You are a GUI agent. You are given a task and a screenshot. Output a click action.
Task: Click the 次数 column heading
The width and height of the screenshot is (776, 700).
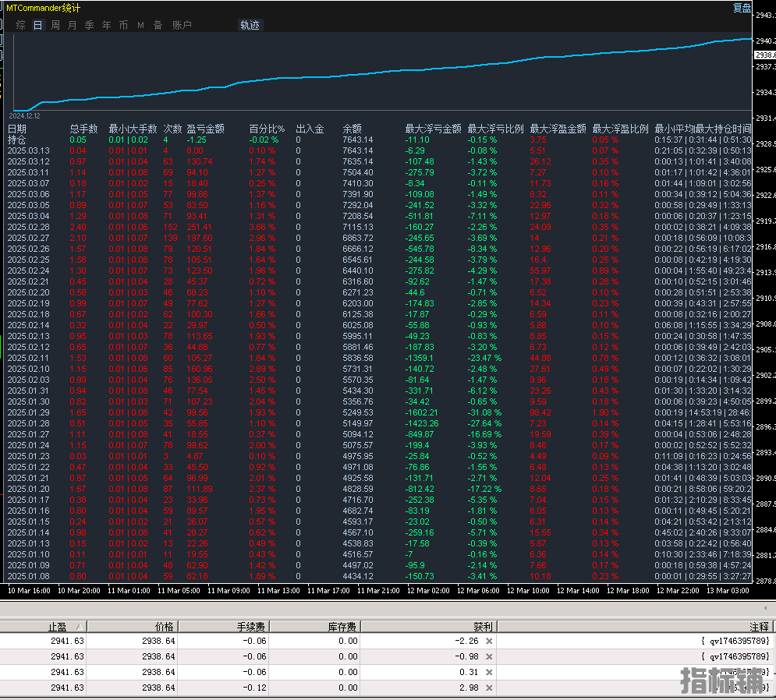coord(172,129)
